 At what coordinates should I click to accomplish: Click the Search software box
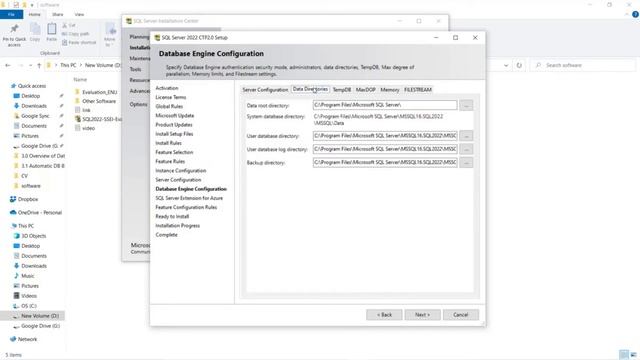tap(583, 65)
